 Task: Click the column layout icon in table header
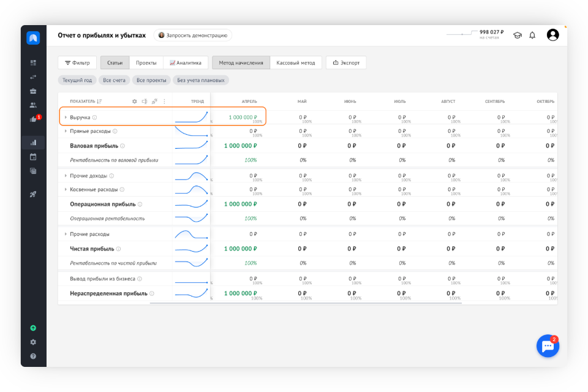(145, 101)
